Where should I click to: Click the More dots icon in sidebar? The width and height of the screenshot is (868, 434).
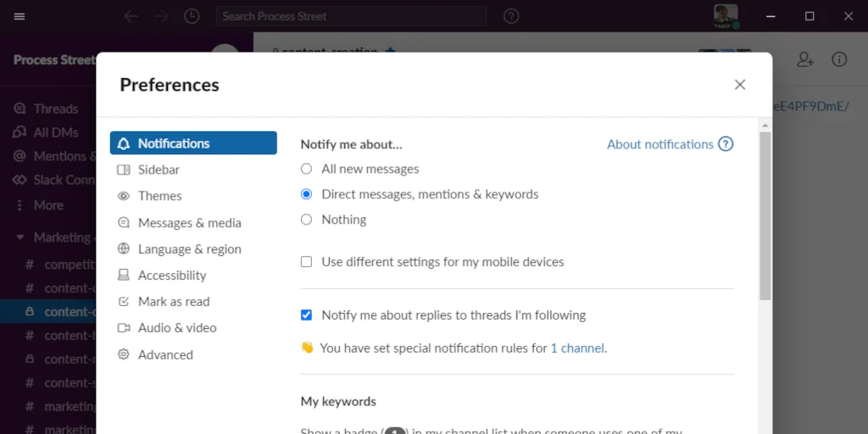tap(19, 205)
